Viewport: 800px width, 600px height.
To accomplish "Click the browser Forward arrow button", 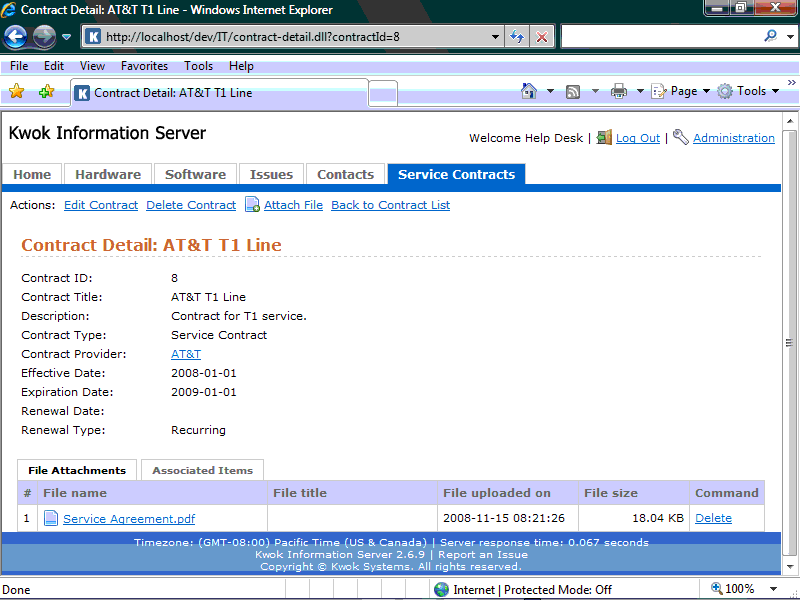I will click(44, 37).
